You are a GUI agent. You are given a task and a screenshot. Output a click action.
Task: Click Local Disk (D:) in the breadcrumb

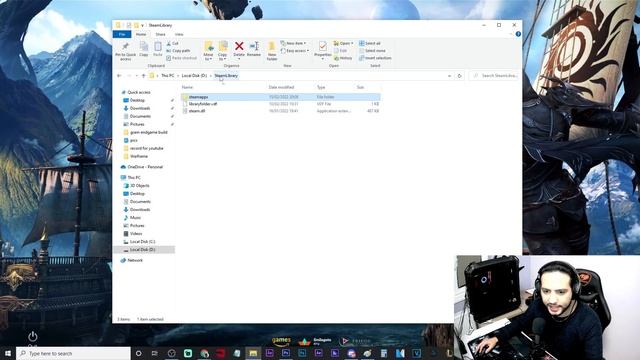194,76
